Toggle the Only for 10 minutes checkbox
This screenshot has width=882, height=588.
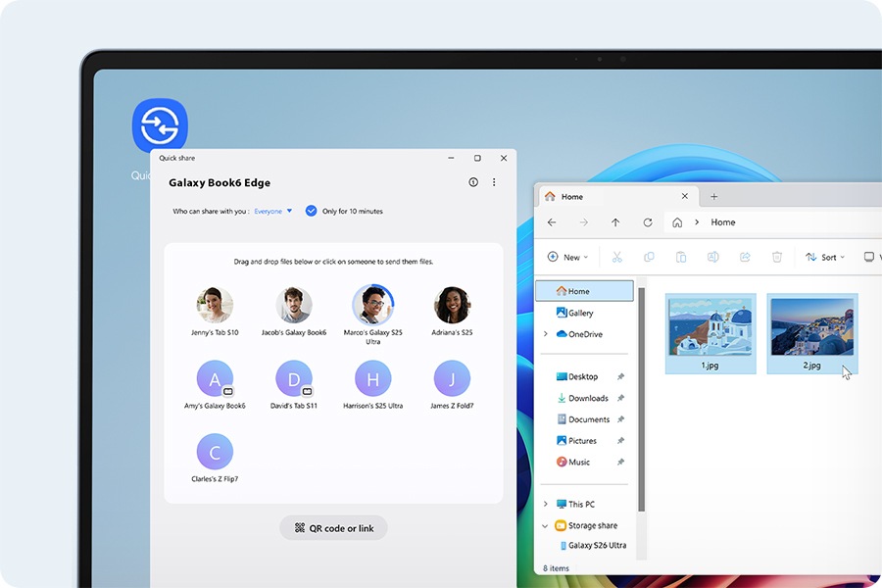tap(311, 211)
